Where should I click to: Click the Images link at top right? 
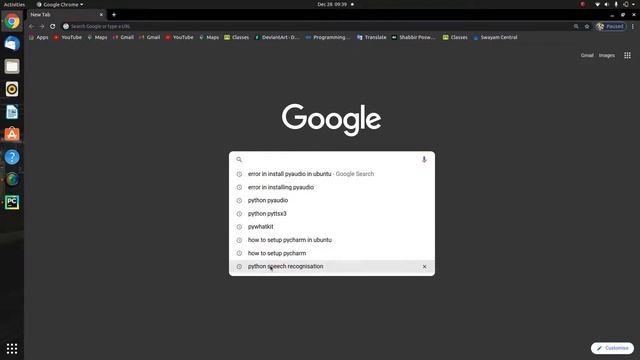point(607,55)
